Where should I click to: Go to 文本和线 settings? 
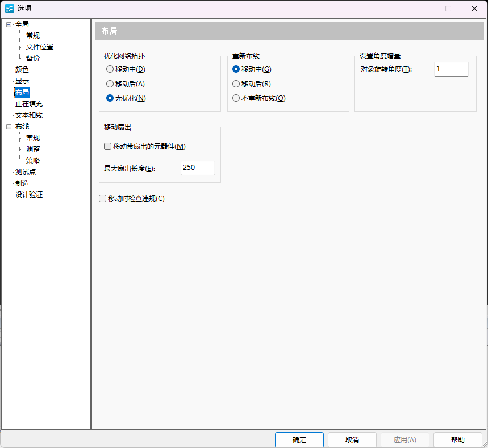point(29,115)
